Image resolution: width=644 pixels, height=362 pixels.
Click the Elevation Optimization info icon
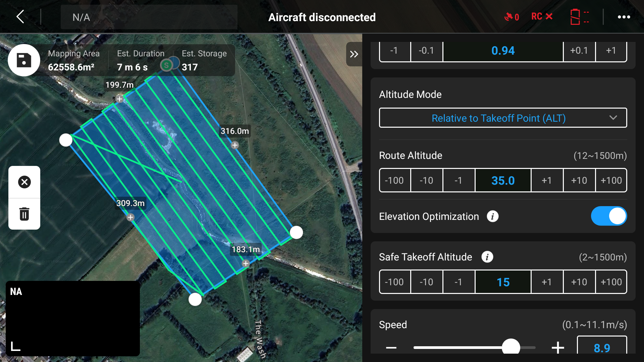coord(492,217)
